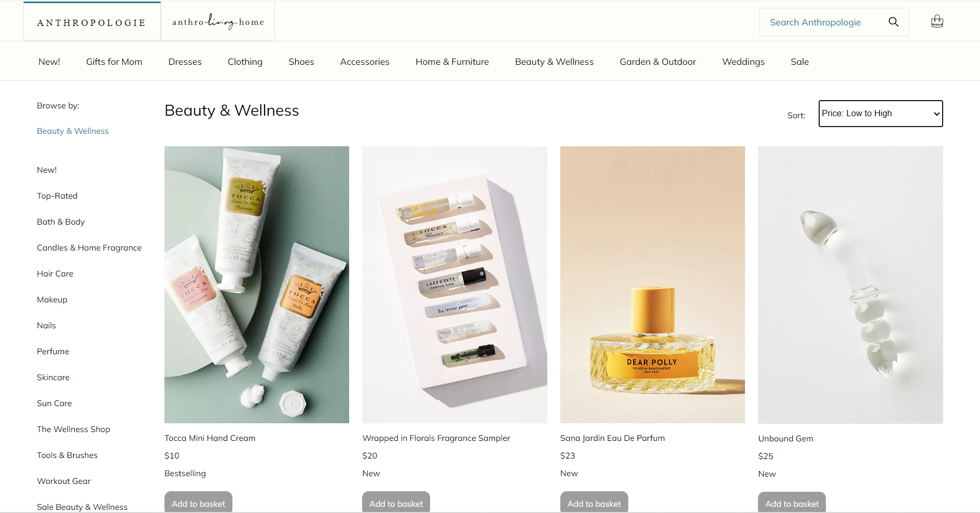Image resolution: width=980 pixels, height=513 pixels.
Task: Open the Price: Low to High sort dropdown
Action: click(880, 114)
